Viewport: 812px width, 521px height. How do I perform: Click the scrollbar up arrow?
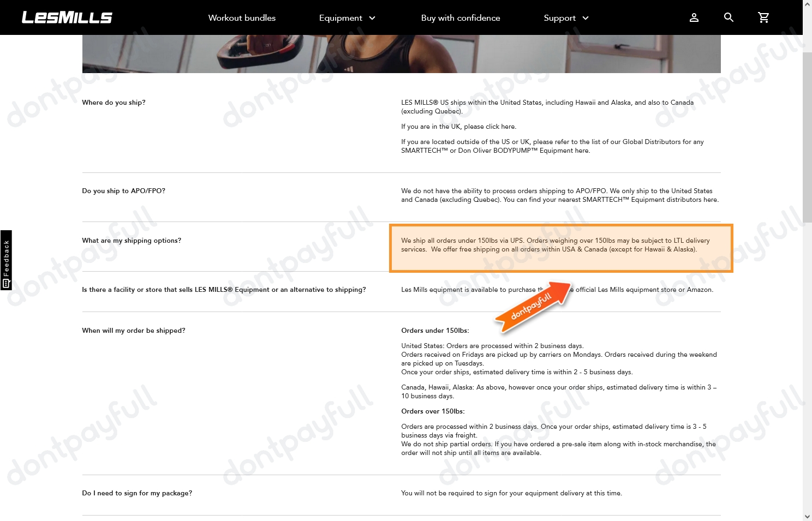[807, 4]
